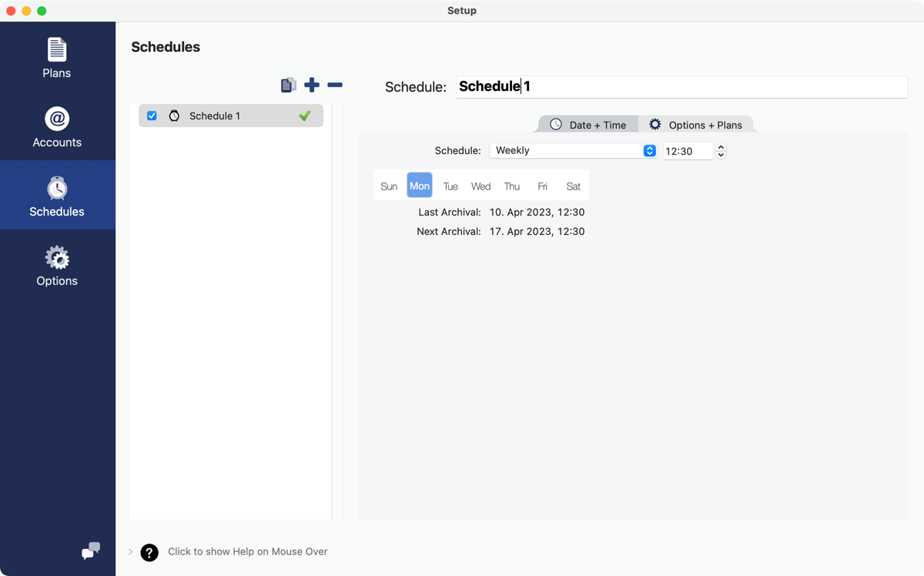
Task: Open the Options gear section in sidebar
Action: click(57, 266)
